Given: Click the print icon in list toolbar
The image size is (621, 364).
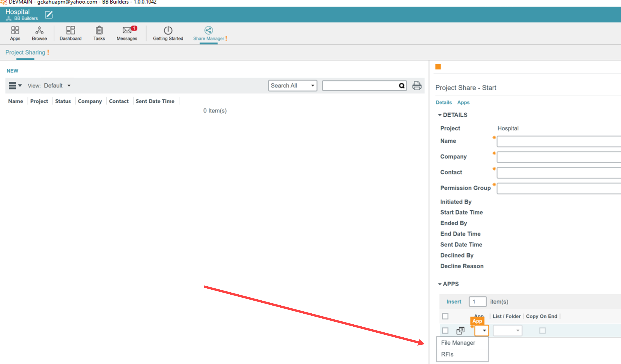Looking at the screenshot, I should (x=417, y=86).
